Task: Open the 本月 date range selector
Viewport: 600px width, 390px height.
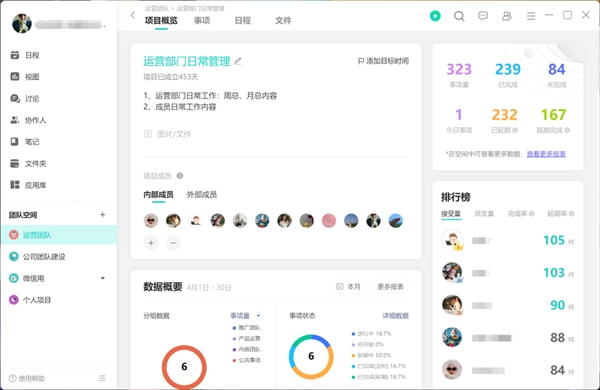Action: click(x=348, y=287)
